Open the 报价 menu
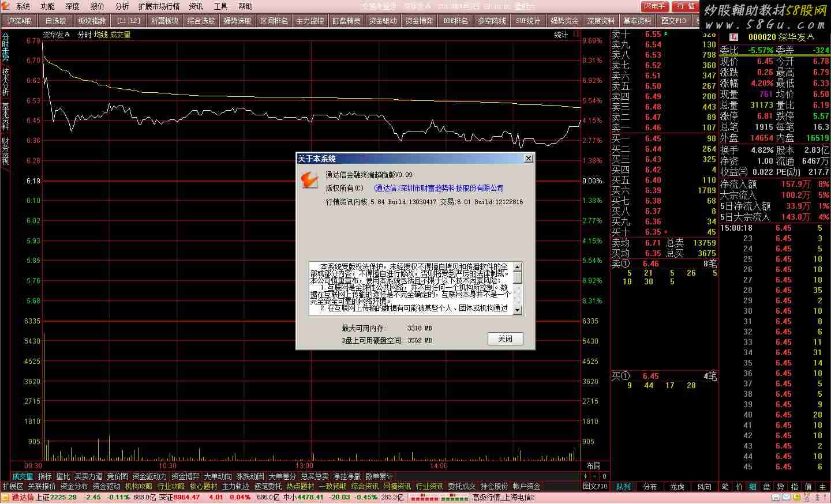Screen dimensions: 831x504 98,6
